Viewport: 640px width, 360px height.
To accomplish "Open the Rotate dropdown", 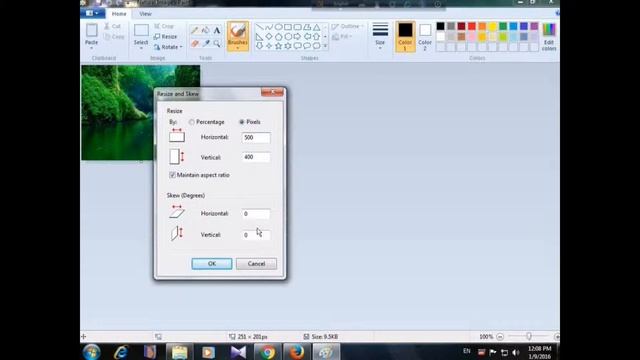I will [168, 47].
